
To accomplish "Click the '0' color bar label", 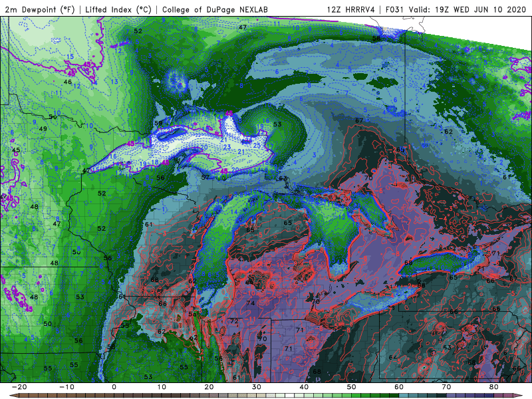I will click(x=114, y=387).
